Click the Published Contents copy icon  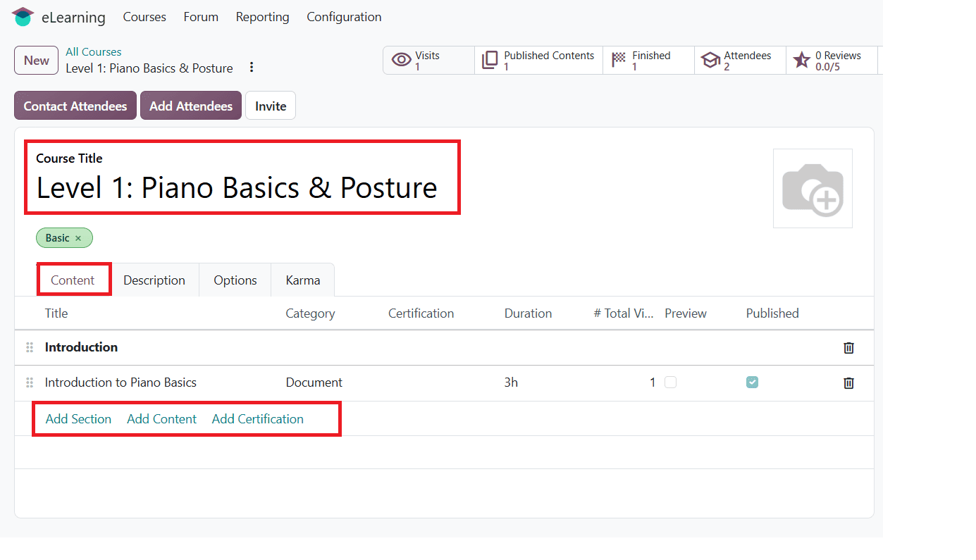click(x=490, y=60)
